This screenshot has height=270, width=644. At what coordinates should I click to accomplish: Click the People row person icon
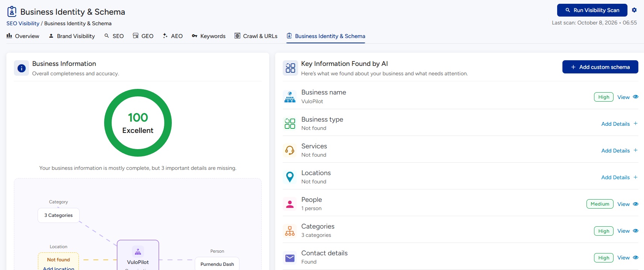[x=290, y=204]
